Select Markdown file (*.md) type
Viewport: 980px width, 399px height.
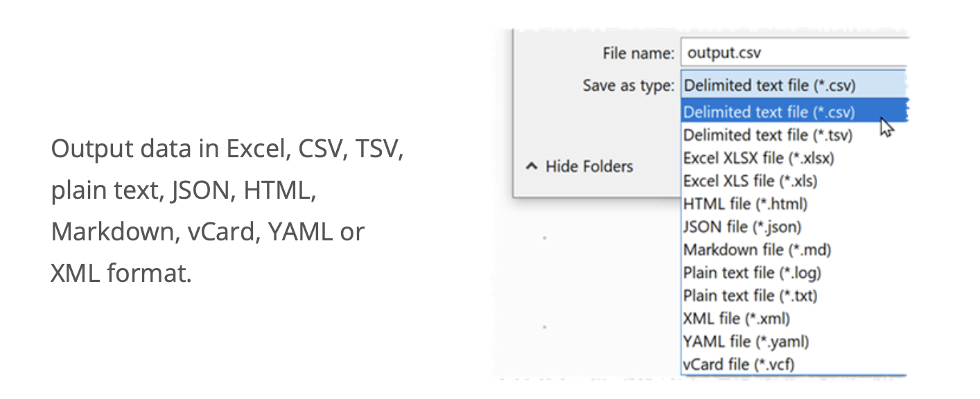pyautogui.click(x=758, y=249)
